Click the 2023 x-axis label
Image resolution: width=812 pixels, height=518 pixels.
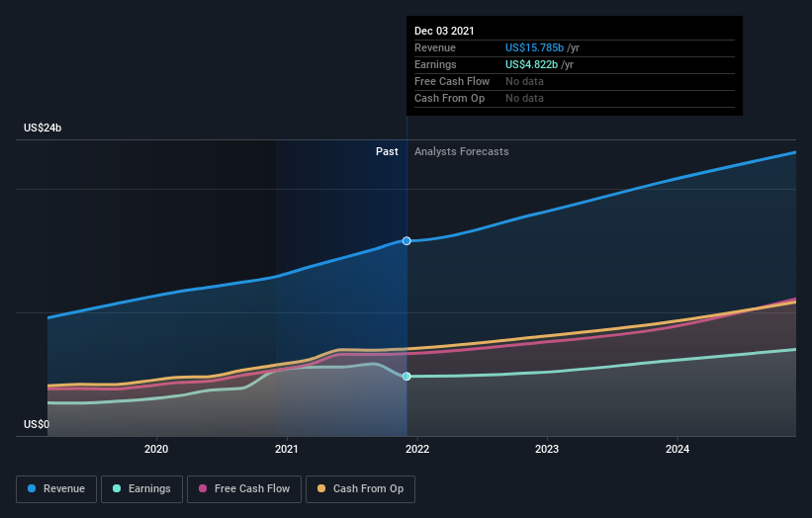click(x=547, y=449)
